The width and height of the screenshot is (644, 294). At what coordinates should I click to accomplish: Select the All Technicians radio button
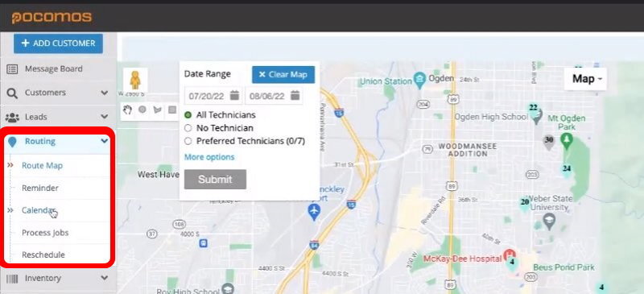(x=188, y=114)
